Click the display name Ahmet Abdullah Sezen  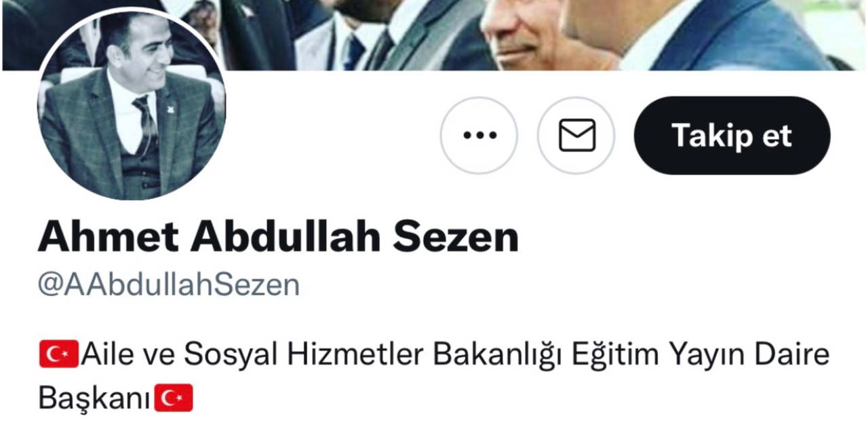[279, 237]
